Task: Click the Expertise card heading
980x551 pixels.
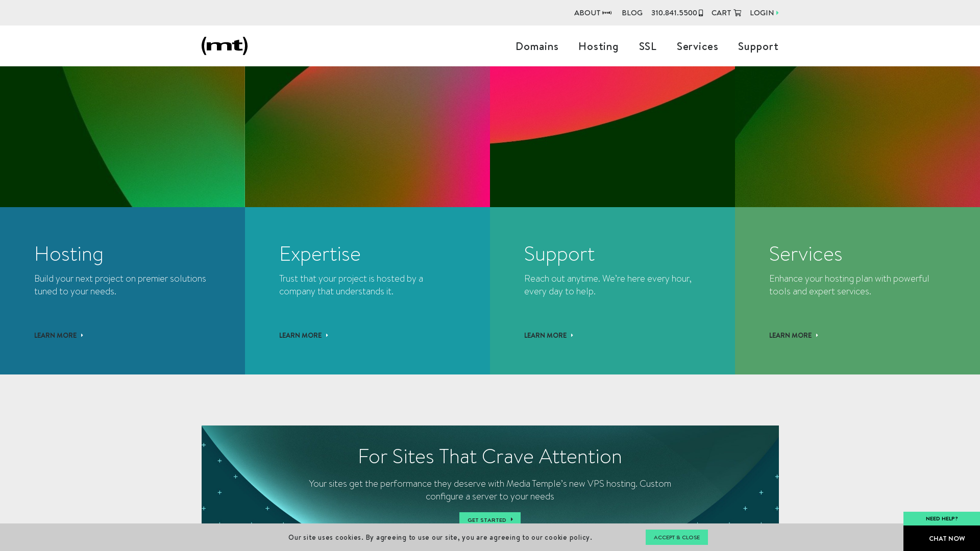Action: point(320,254)
